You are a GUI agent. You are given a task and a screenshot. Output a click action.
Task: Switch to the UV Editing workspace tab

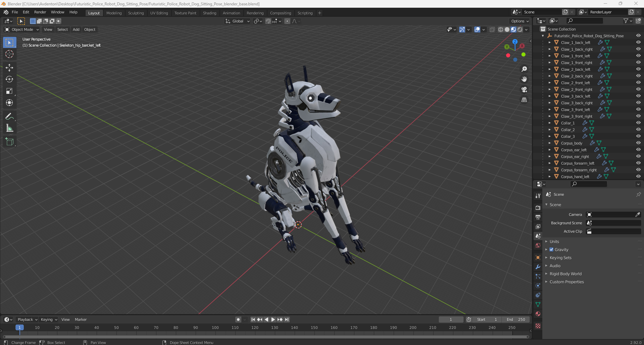159,13
